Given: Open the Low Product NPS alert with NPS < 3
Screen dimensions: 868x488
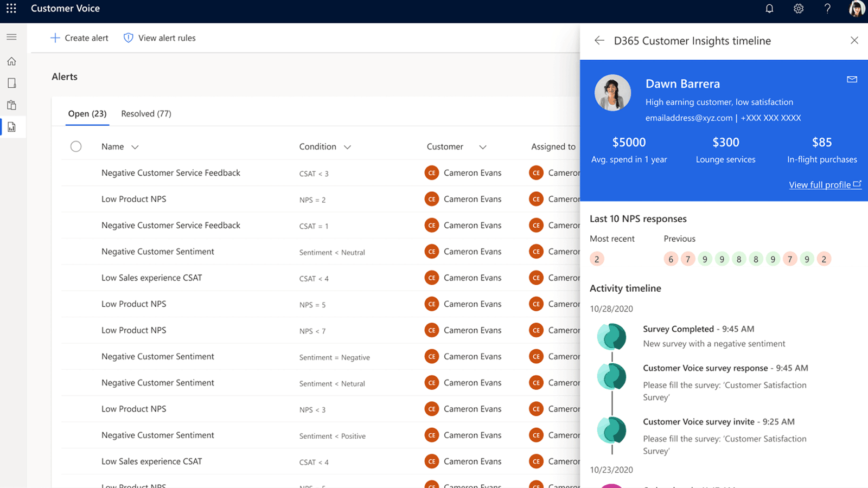Looking at the screenshot, I should pyautogui.click(x=133, y=409).
